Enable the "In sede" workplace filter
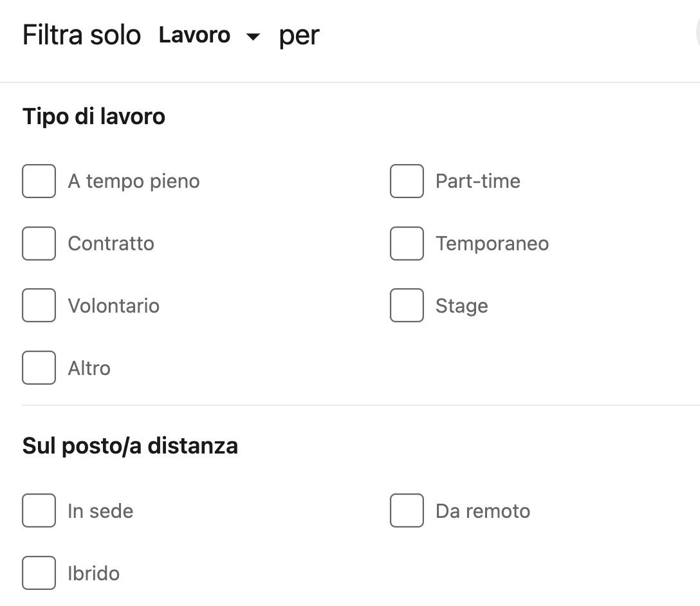Screen dimensions: 700x606 click(x=39, y=510)
